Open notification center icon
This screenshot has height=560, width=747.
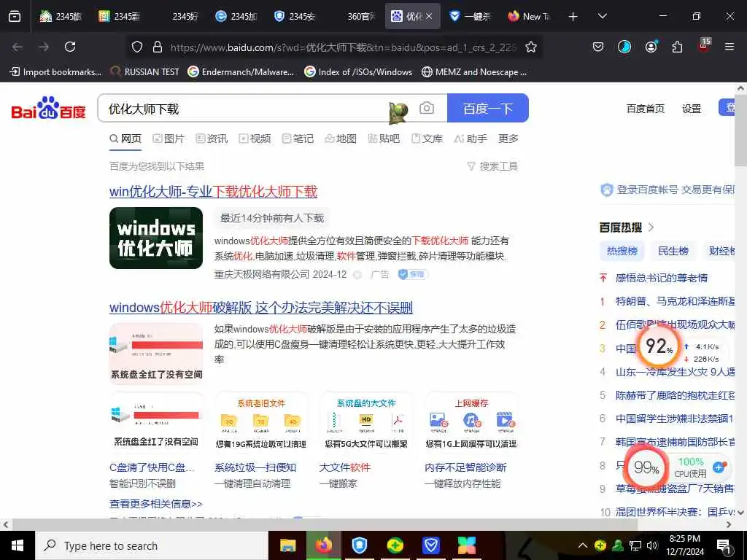tap(724, 546)
